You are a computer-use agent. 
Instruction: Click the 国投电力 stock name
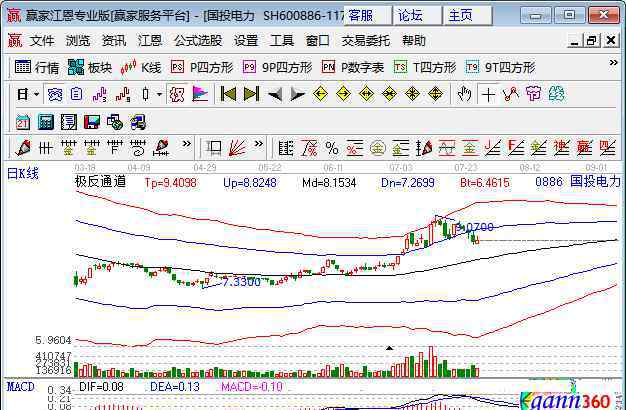point(595,181)
